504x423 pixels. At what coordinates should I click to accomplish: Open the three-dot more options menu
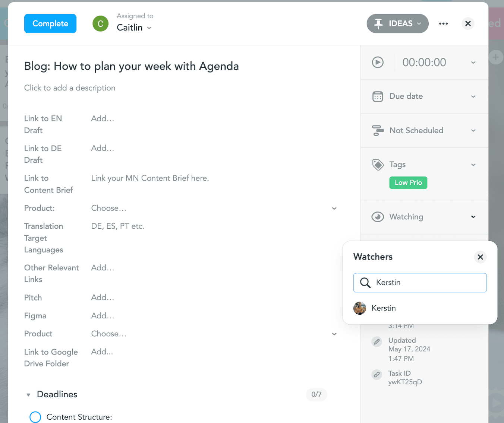click(x=443, y=23)
